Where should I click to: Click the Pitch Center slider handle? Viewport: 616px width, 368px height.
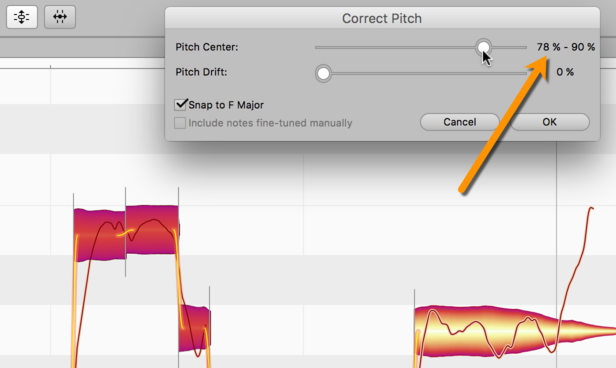coord(483,48)
